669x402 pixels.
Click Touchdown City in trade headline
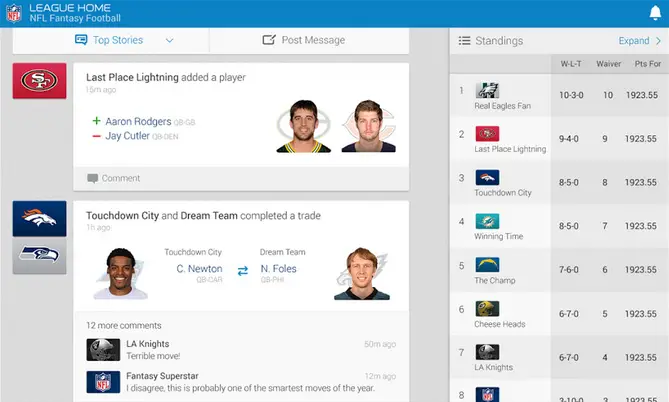click(122, 216)
